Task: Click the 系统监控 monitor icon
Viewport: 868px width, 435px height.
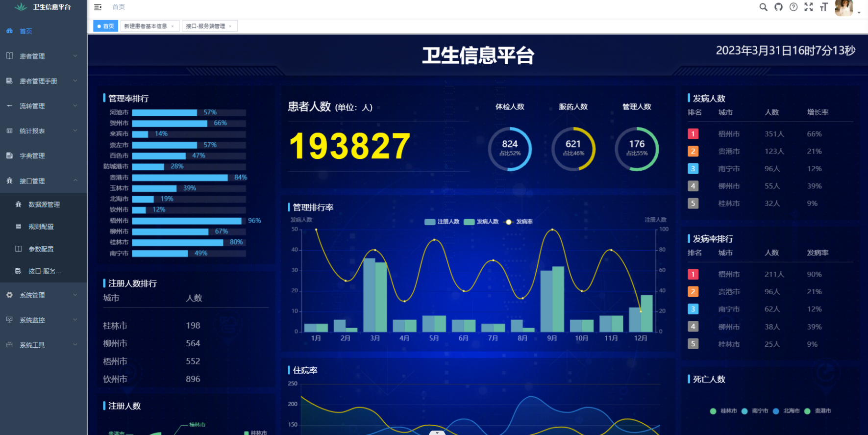Action: (9, 320)
